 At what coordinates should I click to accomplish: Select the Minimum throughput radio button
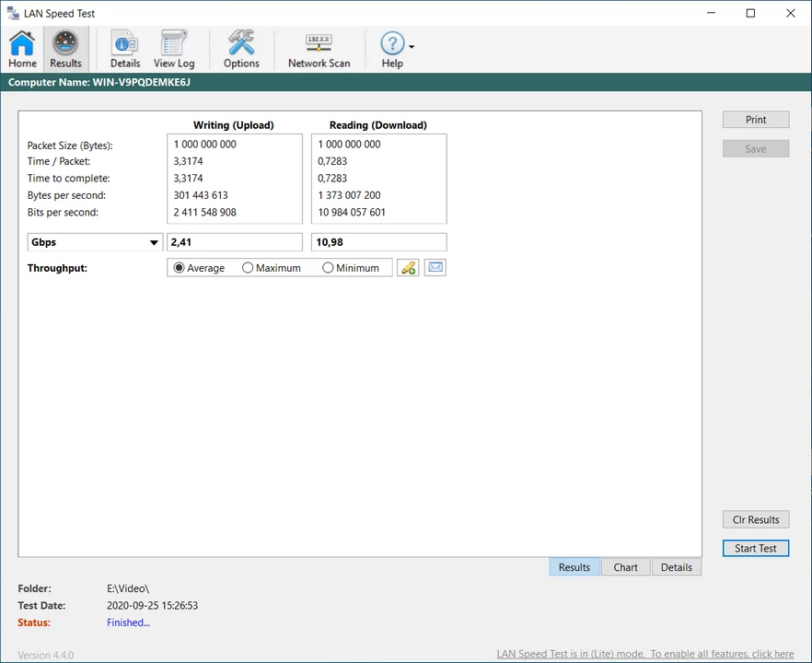329,268
